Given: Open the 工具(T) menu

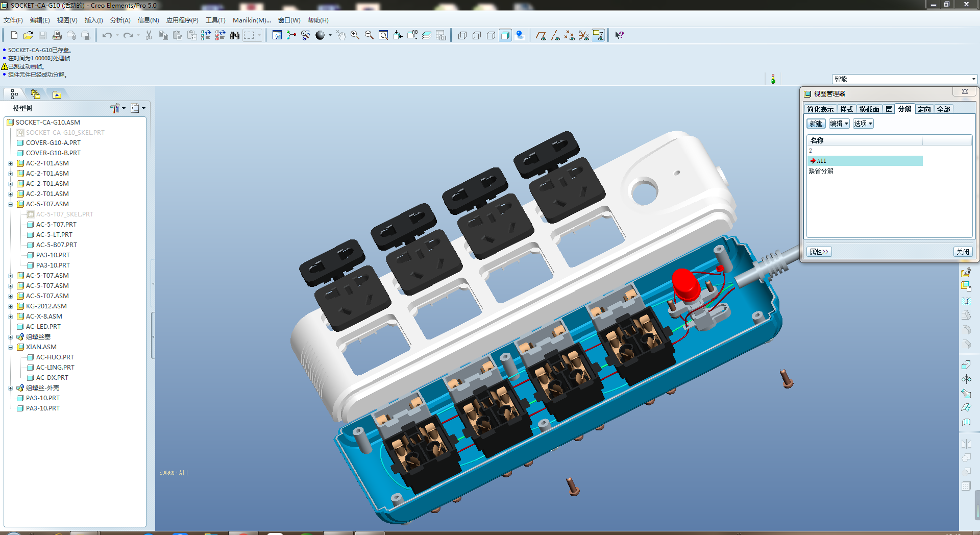Looking at the screenshot, I should (215, 20).
